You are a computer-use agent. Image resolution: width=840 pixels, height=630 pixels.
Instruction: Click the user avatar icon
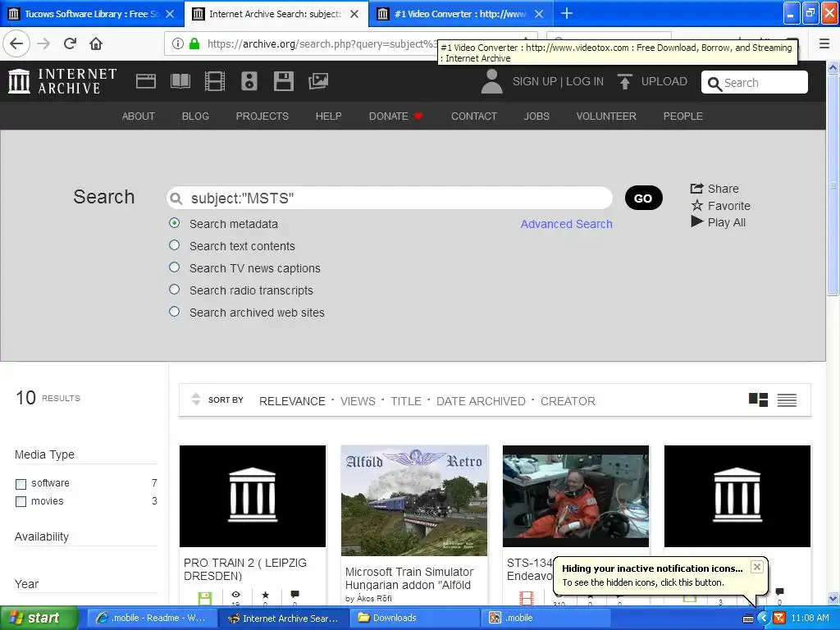coord(492,82)
